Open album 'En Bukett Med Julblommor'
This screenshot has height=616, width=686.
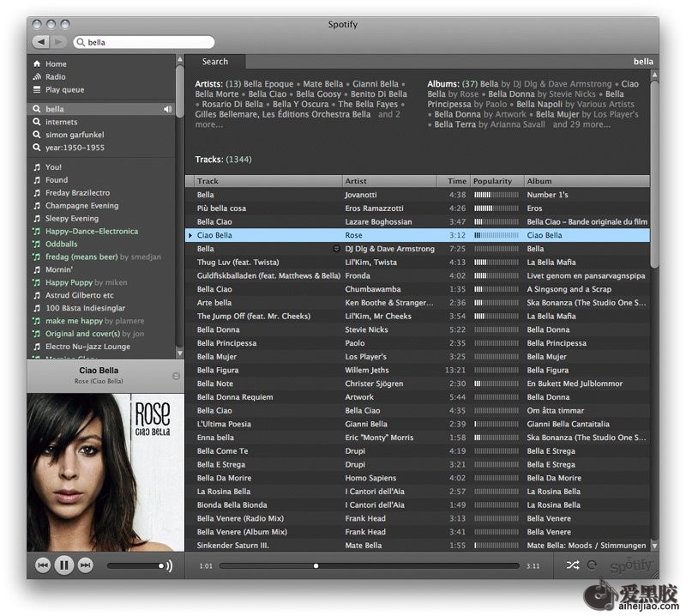[x=575, y=383]
